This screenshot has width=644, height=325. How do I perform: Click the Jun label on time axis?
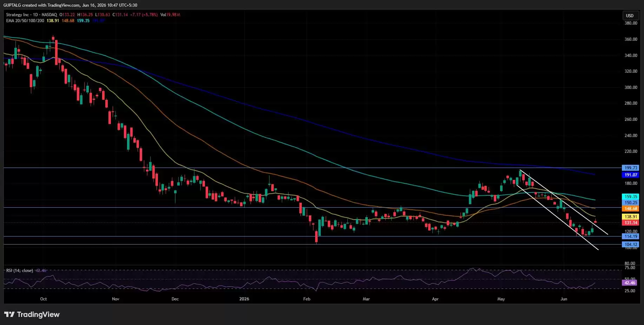pos(564,299)
